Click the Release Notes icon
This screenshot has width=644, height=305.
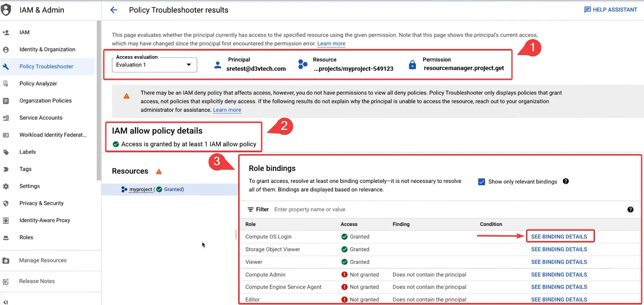coord(6,281)
